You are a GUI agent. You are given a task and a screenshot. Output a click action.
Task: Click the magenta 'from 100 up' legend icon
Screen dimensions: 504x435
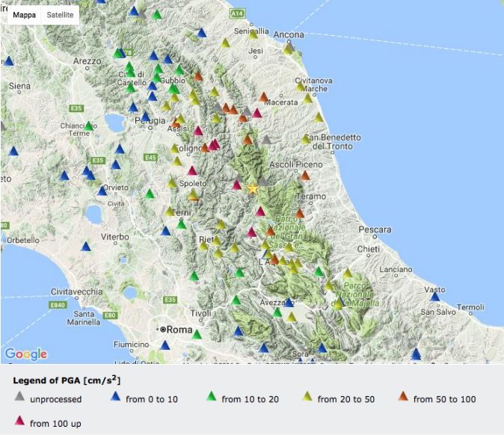pos(19,422)
